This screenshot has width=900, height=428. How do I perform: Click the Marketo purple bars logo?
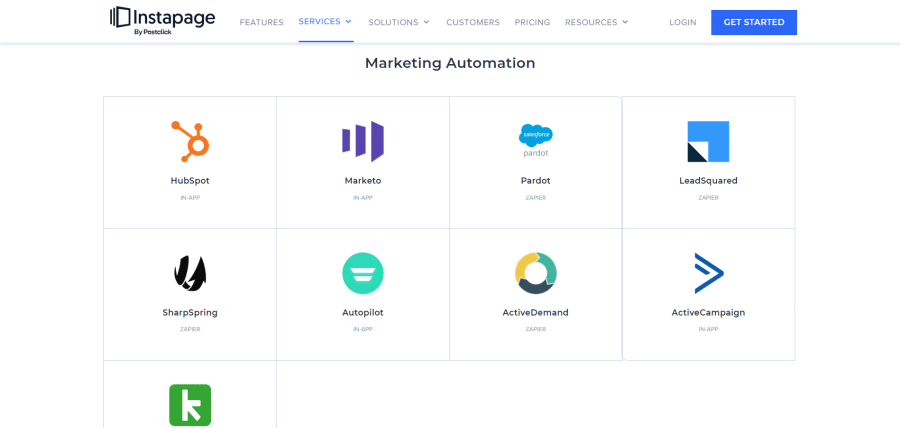[363, 141]
